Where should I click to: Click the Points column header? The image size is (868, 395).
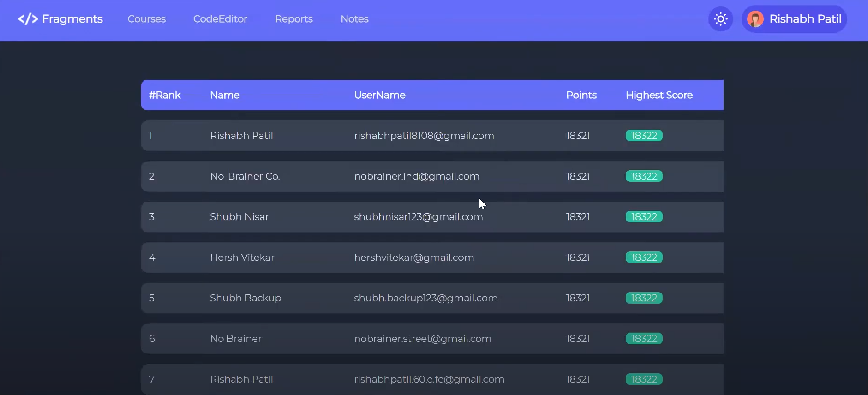click(581, 95)
